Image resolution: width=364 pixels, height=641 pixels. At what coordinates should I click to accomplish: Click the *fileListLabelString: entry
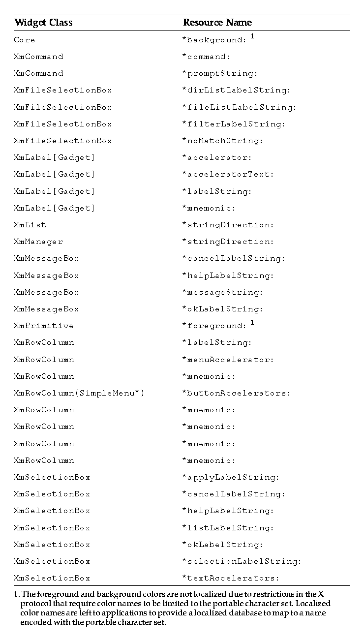pyautogui.click(x=239, y=107)
